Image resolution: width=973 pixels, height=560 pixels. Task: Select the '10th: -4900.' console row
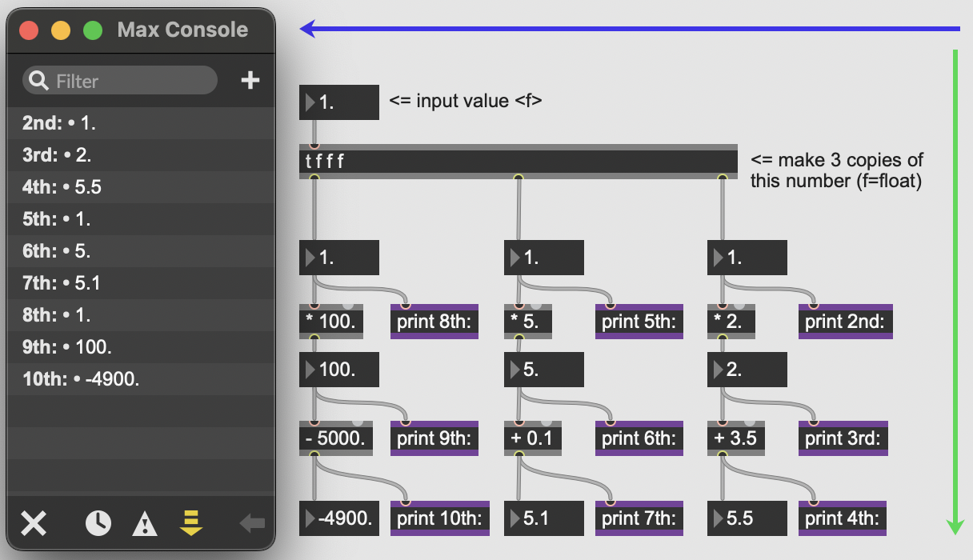coord(140,379)
